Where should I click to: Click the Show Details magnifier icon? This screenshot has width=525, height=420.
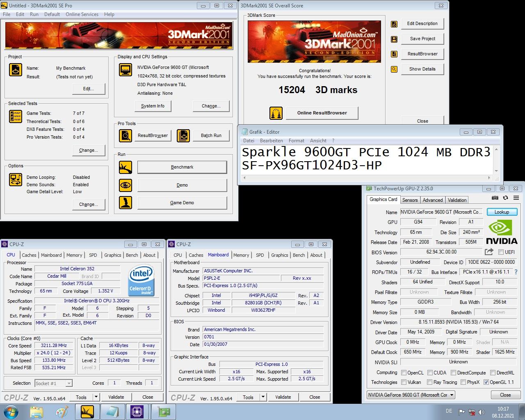tap(394, 69)
